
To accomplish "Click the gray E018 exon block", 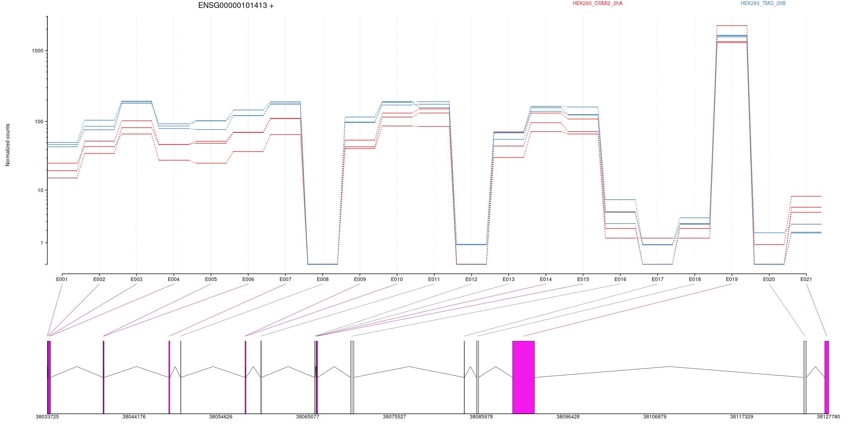I will (477, 377).
